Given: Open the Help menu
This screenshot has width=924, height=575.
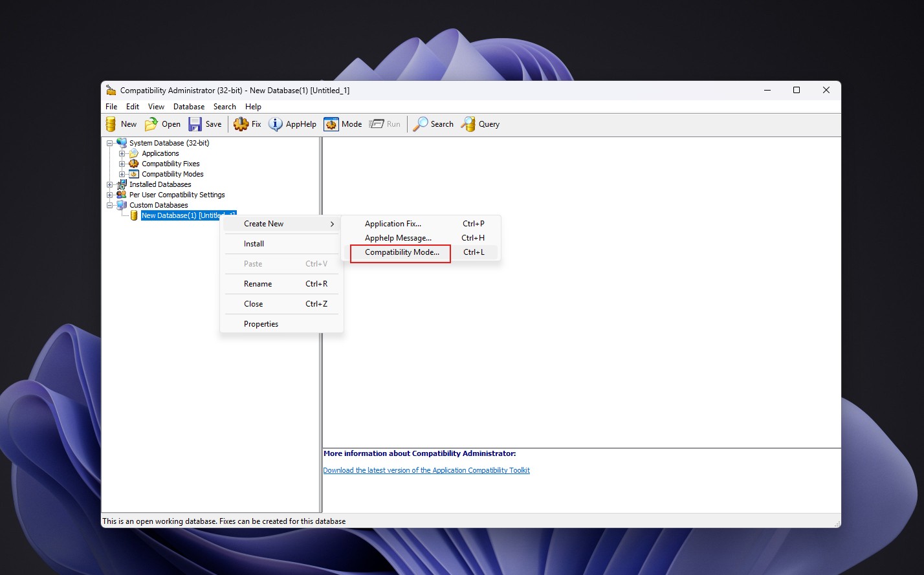Looking at the screenshot, I should click(x=253, y=107).
